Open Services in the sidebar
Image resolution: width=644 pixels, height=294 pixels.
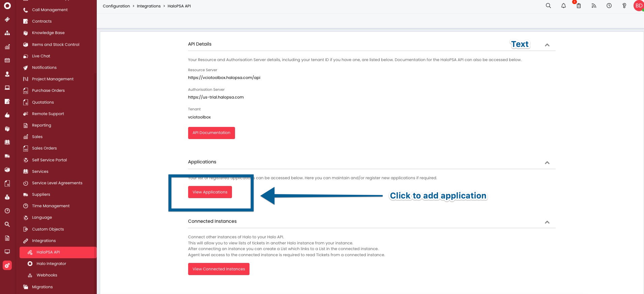pyautogui.click(x=40, y=171)
